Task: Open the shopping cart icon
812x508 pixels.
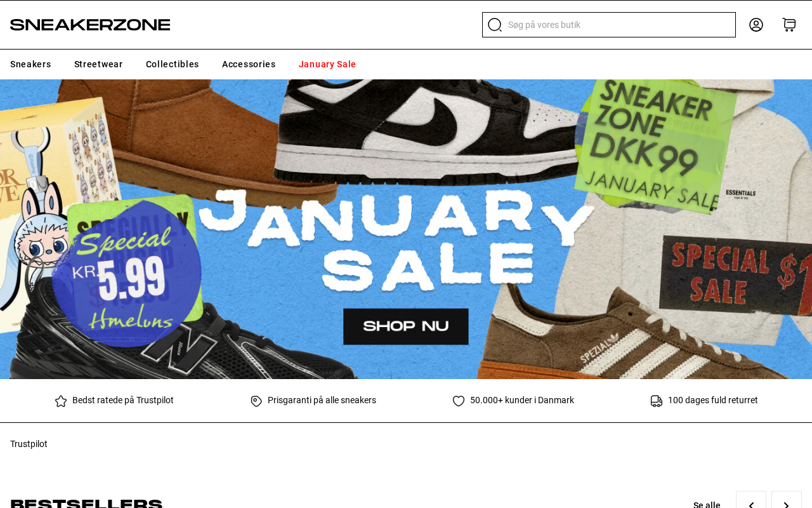Action: coord(789,25)
